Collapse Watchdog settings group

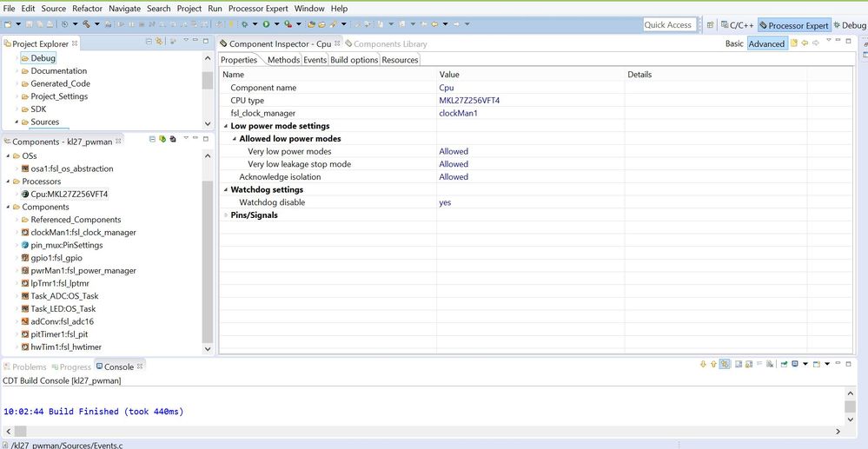225,190
